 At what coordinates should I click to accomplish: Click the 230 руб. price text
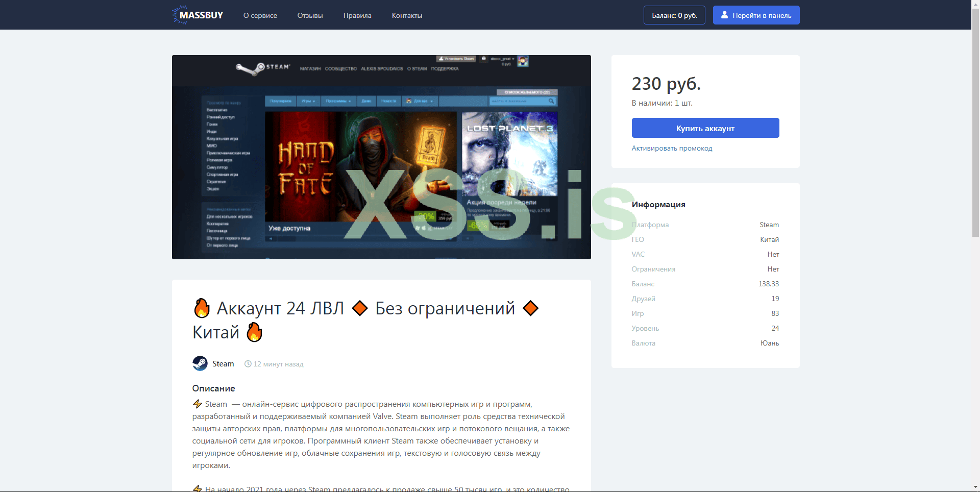pyautogui.click(x=667, y=83)
